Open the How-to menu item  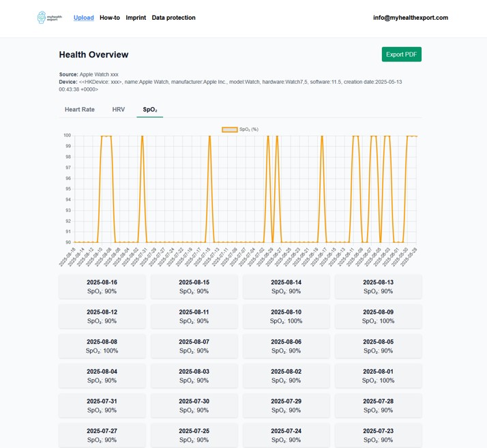110,18
